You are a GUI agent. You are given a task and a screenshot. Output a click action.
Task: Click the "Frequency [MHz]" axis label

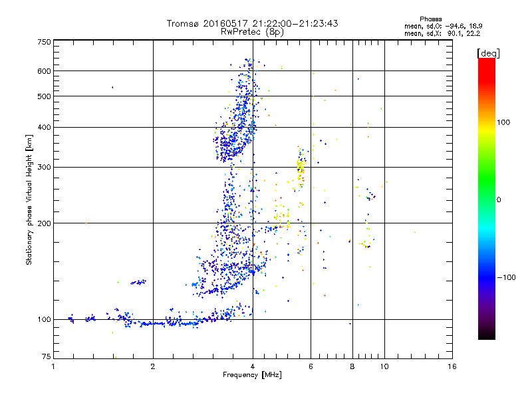[x=252, y=375]
